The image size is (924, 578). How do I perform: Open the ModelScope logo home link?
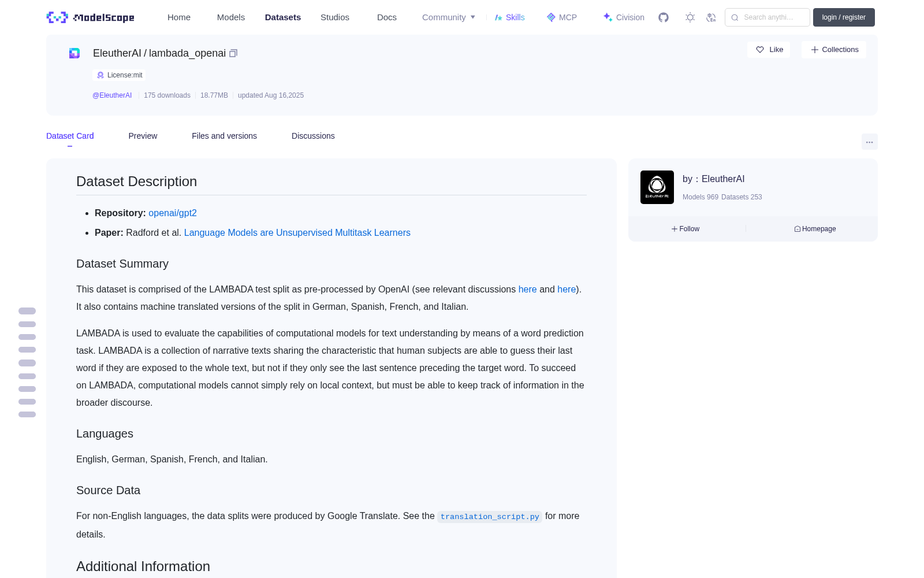91,17
